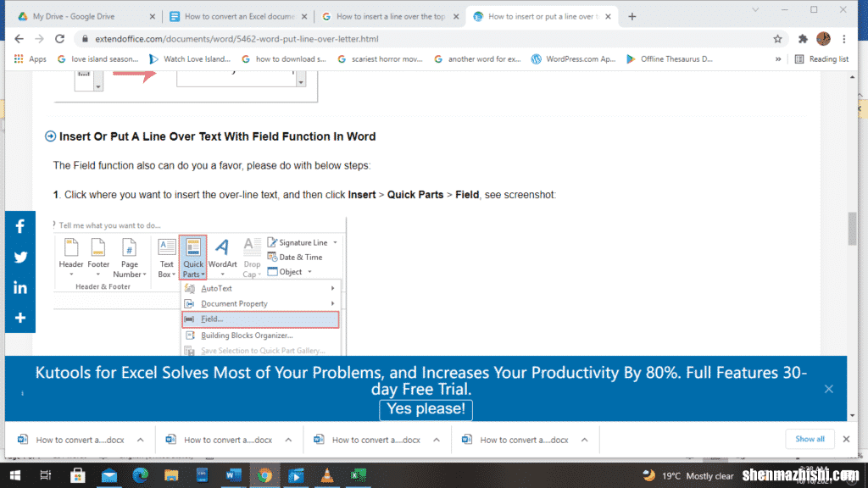Open the Apps shortcut in bookmarks bar
Viewport: 868px width, 488px height.
31,58
